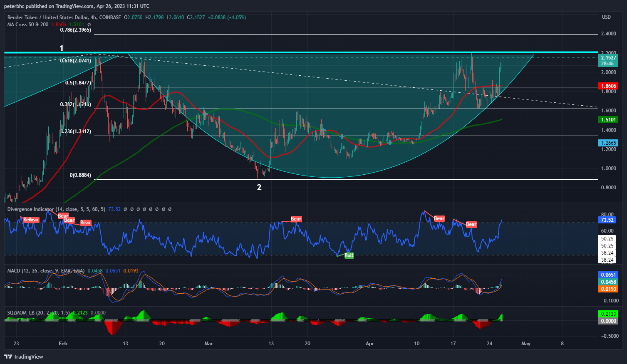Click the red 1.8606 price axis tag

point(608,86)
